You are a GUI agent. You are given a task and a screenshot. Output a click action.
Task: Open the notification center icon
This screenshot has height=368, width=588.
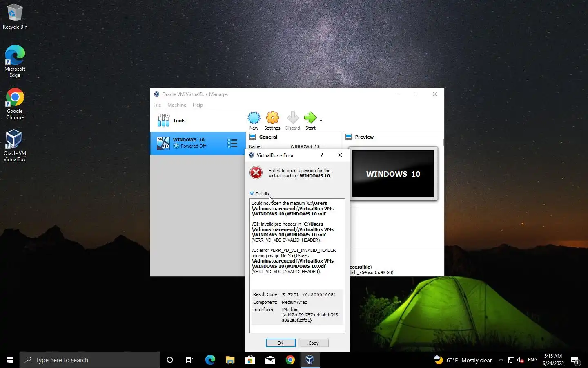(575, 360)
